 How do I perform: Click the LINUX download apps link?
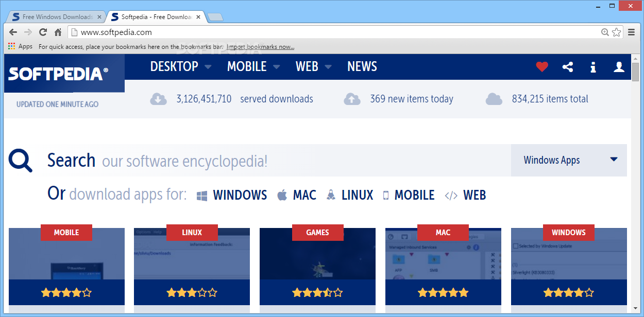(x=349, y=195)
